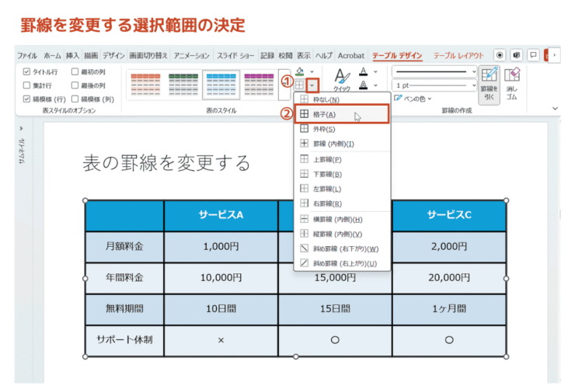Click the Teams present icon beside record
Image resolution: width=575 pixels, height=392 pixels.
pos(516,55)
